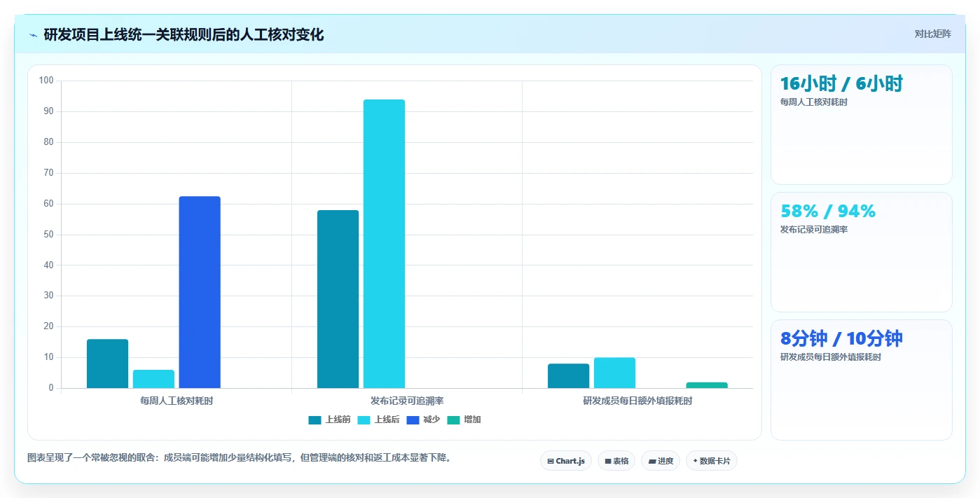This screenshot has width=980, height=498.
Task: Click the 增加 legend green color box
Action: tap(453, 420)
